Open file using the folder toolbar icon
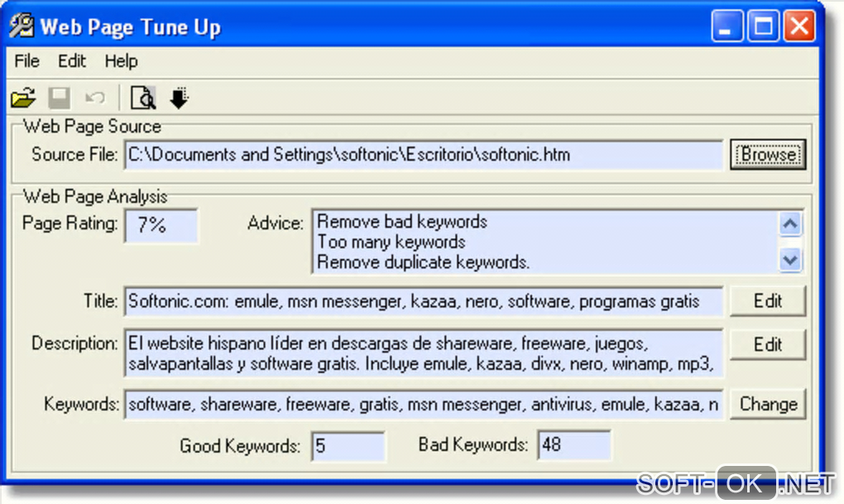 click(x=23, y=98)
